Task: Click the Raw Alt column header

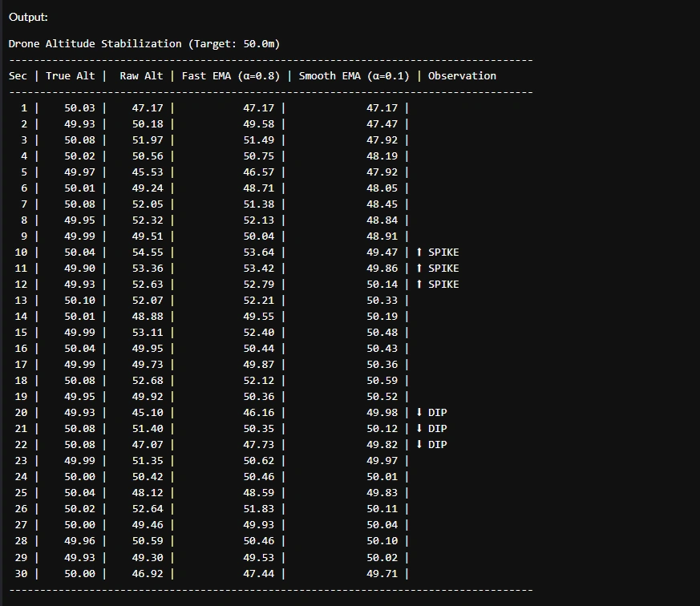Action: pos(141,76)
